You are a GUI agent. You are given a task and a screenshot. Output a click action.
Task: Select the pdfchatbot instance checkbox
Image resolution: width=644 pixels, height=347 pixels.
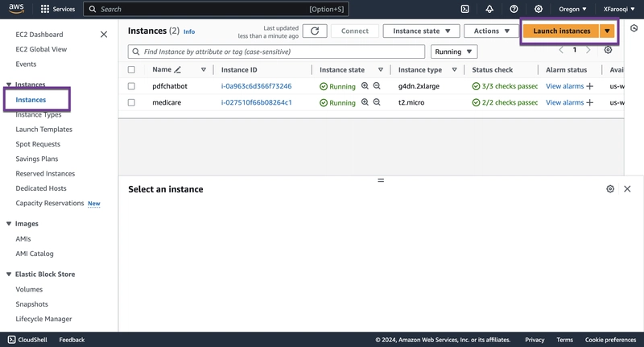[131, 86]
